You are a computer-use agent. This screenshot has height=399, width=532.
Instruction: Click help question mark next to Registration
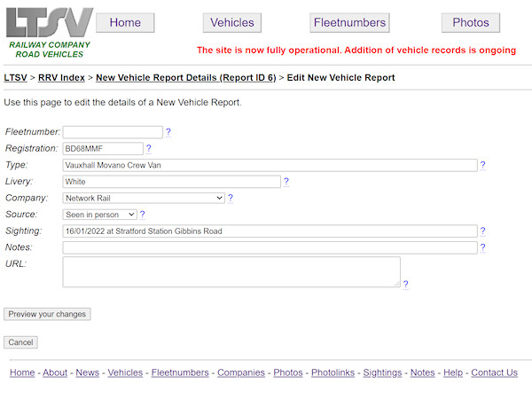(x=148, y=148)
